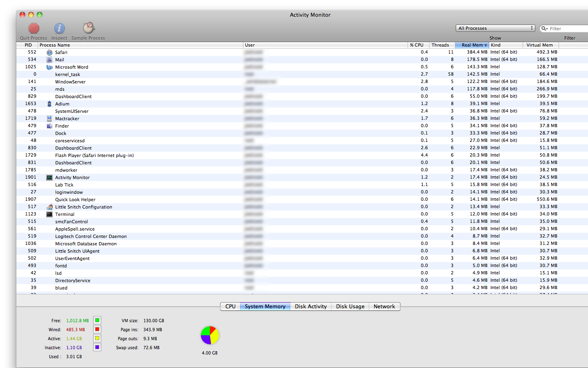Select the Lab Tick process row
The height and width of the screenshot is (368, 588).
point(302,185)
